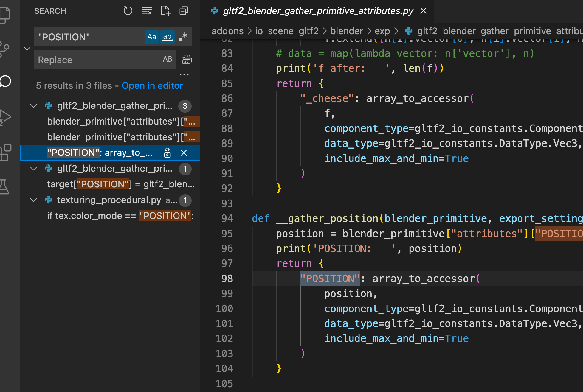Open Extensions in the activity bar

pos(5,153)
